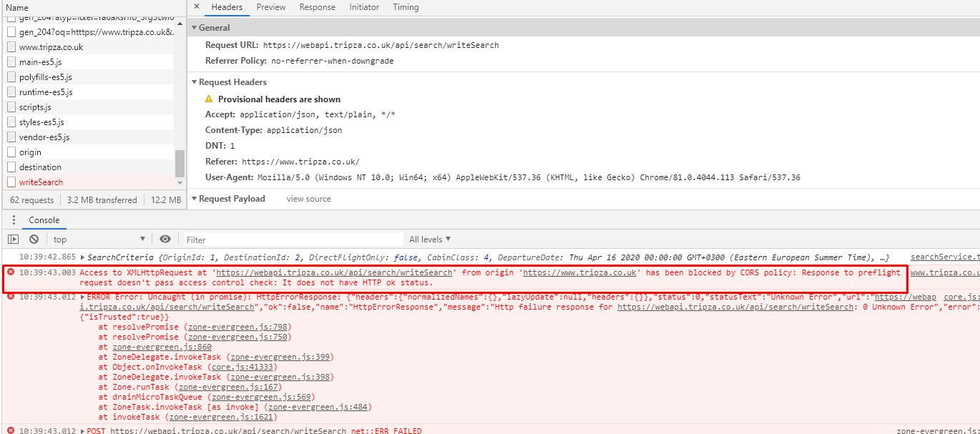Open the searchService source link on the right
The width and height of the screenshot is (980, 434).
click(944, 257)
